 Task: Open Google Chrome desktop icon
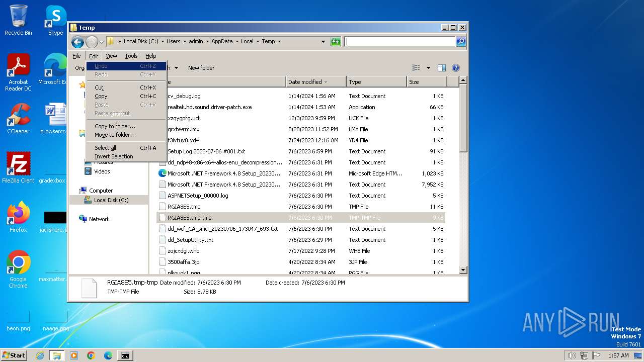(18, 269)
